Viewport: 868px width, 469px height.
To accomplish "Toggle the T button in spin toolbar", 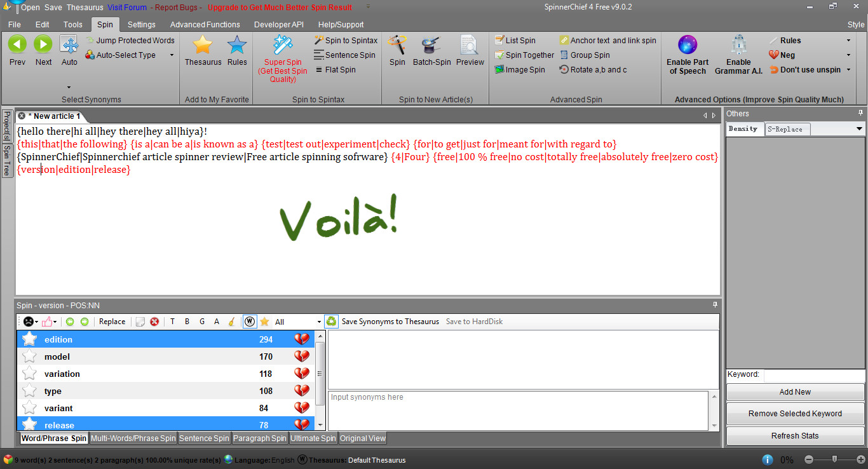I will pyautogui.click(x=172, y=322).
